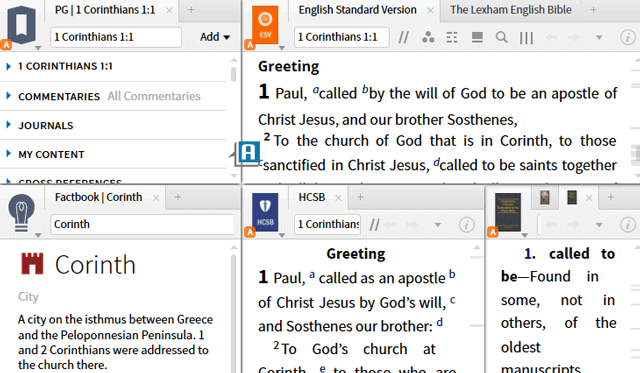The image size is (640, 373).
Task: Click the HCSB reference input box
Action: (x=327, y=224)
